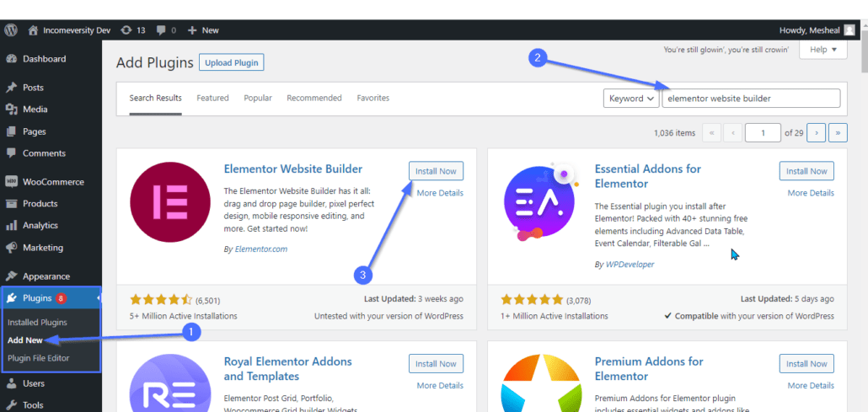The image size is (868, 412).
Task: Click the Posts pin icon in sidebar
Action: pyautogui.click(x=11, y=88)
